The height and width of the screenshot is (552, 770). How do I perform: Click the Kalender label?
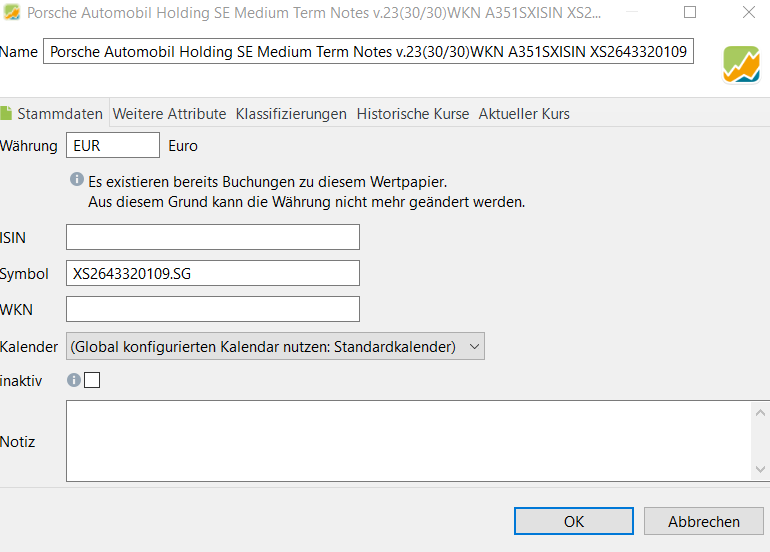[29, 347]
